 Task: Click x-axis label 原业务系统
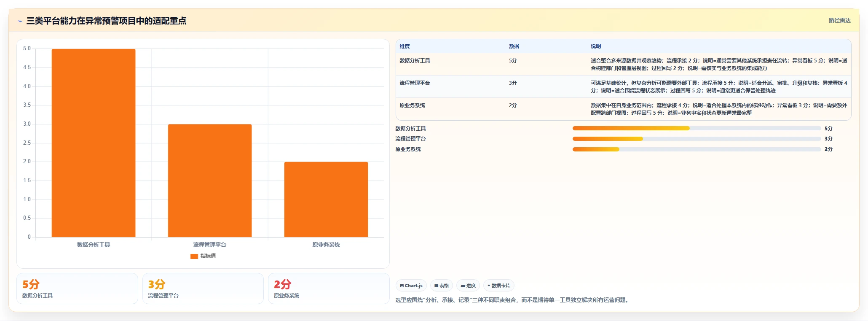coord(326,245)
